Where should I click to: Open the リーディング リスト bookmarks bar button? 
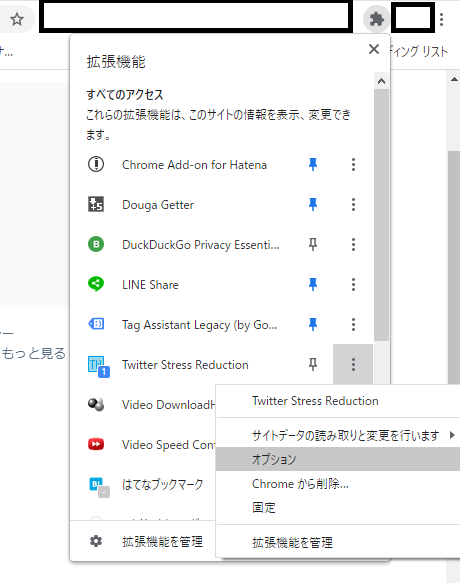pos(419,51)
